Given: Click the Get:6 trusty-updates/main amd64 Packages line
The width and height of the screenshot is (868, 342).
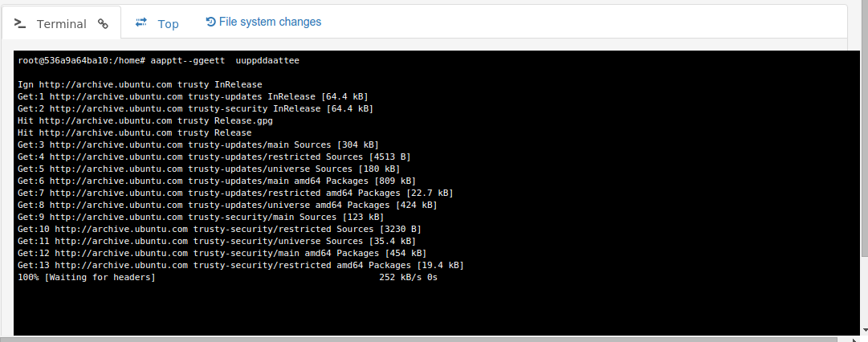Looking at the screenshot, I should (217, 181).
